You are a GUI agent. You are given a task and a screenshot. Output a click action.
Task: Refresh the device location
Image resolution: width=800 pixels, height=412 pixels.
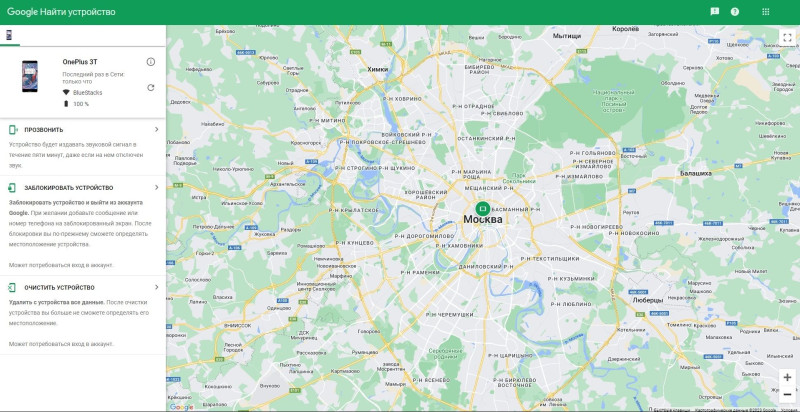pyautogui.click(x=151, y=88)
